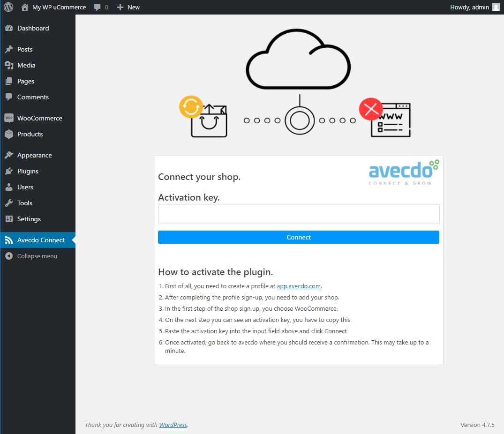Click the Posts pushpin icon
This screenshot has width=504, height=434.
9,49
